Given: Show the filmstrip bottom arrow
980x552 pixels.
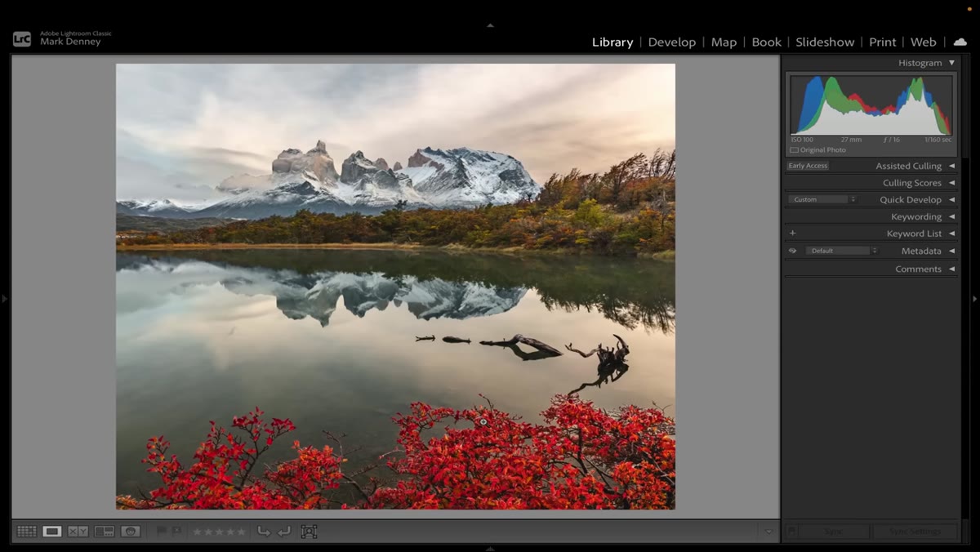Looking at the screenshot, I should coord(490,548).
